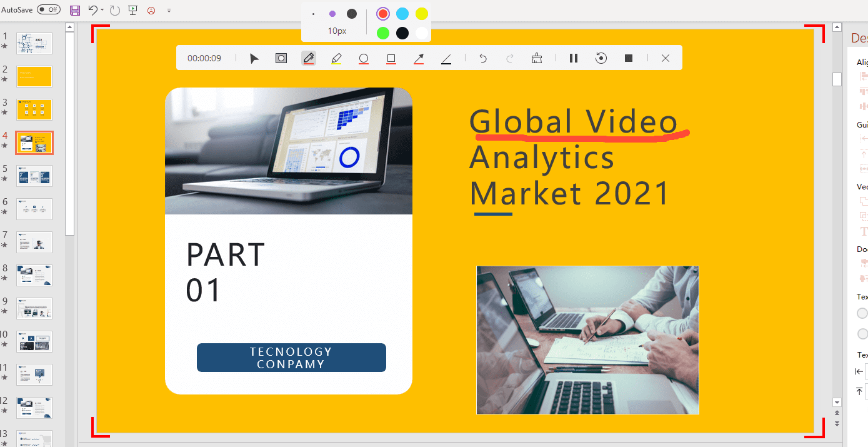Screen dimensions: 868x447
Task: Jump to next slide with double-down arrow
Action: click(837, 424)
